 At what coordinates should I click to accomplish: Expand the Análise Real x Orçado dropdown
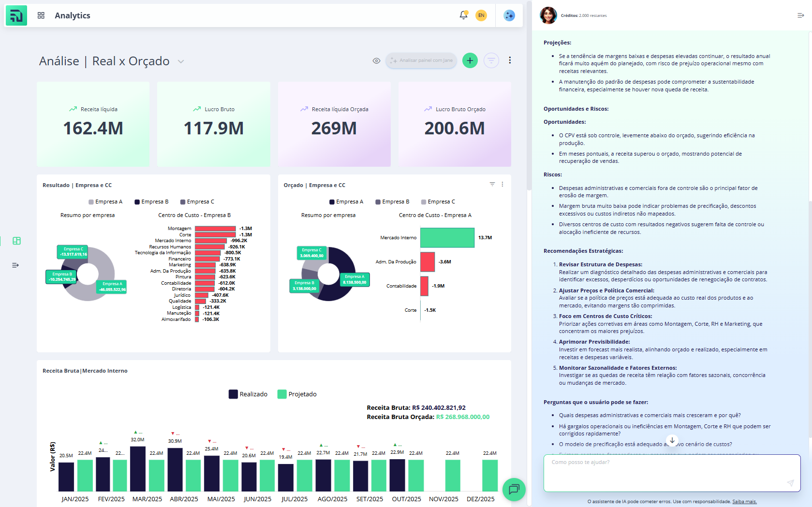point(181,62)
